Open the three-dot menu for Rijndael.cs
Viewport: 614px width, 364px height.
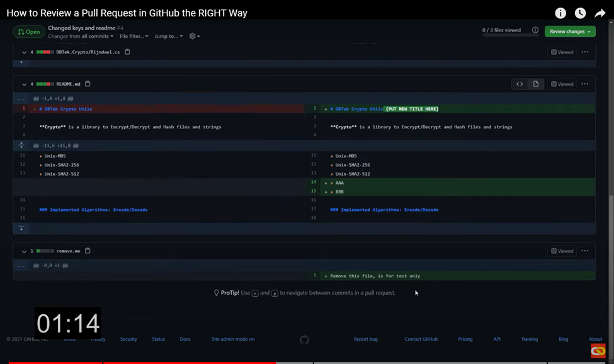coord(585,52)
